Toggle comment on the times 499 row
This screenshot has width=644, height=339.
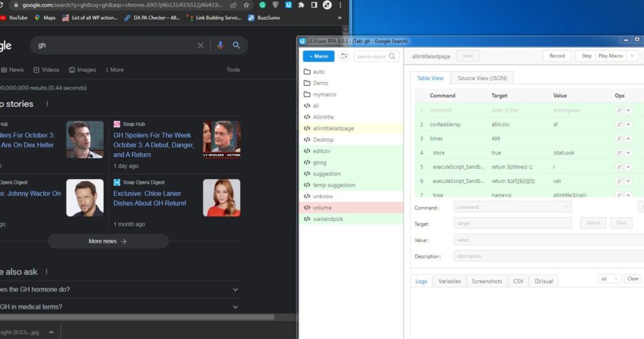(x=619, y=139)
